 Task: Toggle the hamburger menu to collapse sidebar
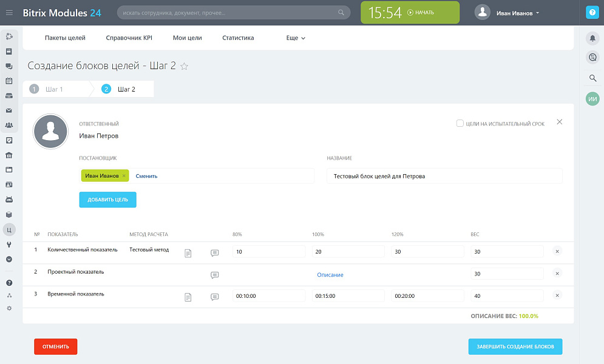[9, 13]
